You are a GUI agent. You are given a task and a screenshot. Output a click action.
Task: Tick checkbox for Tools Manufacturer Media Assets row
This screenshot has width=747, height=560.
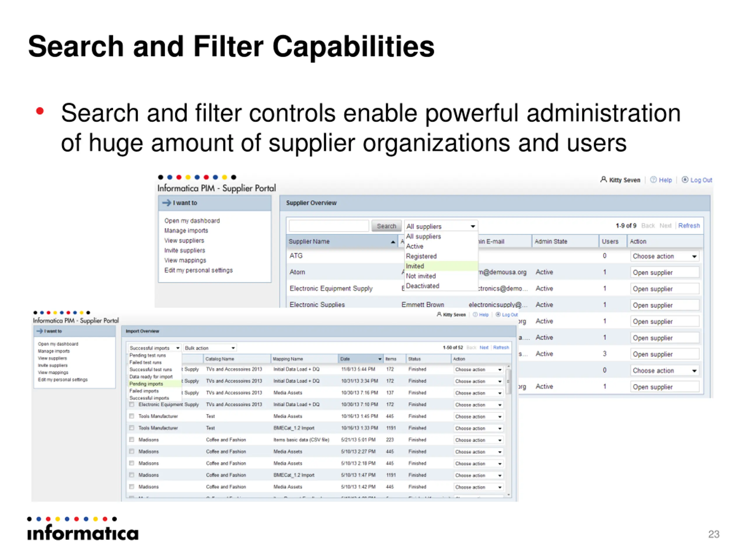coord(132,416)
